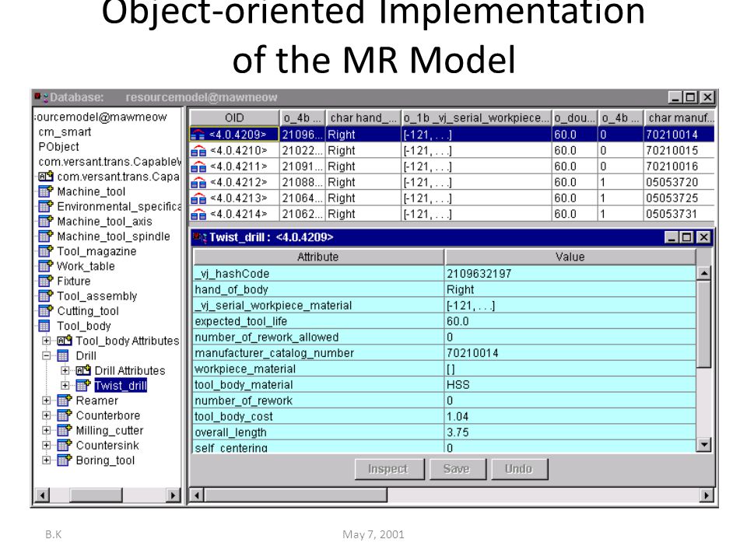Click the Machine_tool class icon
Image resolution: width=747 pixels, height=560 pixels.
click(x=46, y=191)
